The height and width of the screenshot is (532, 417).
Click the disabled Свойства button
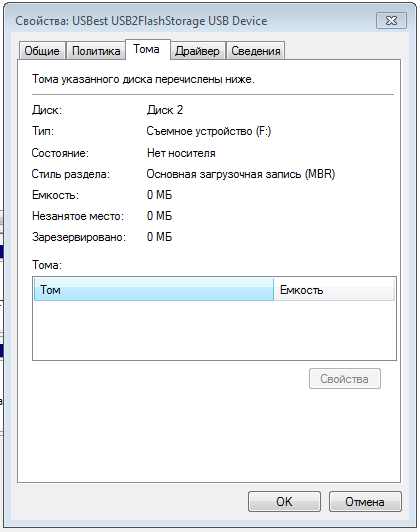(x=344, y=379)
